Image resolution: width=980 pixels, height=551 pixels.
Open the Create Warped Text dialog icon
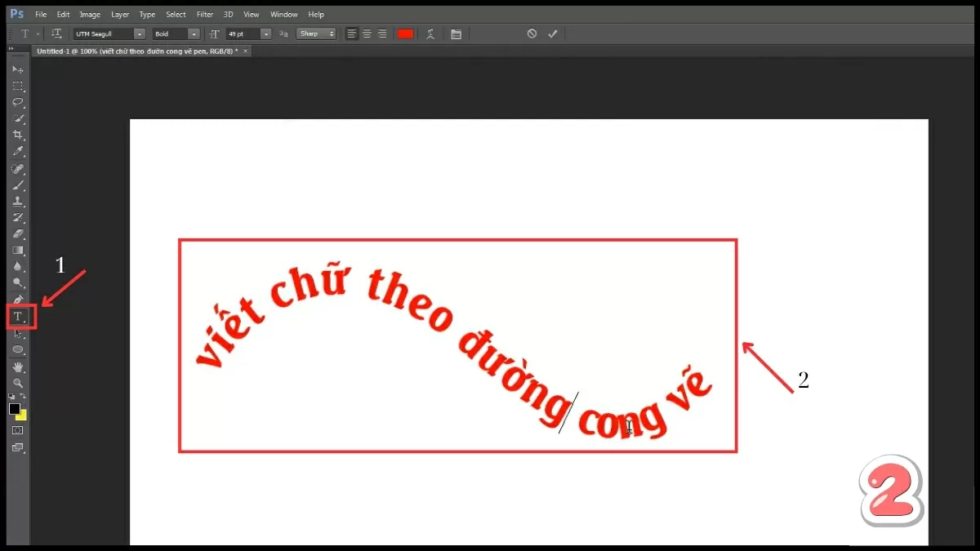(430, 33)
